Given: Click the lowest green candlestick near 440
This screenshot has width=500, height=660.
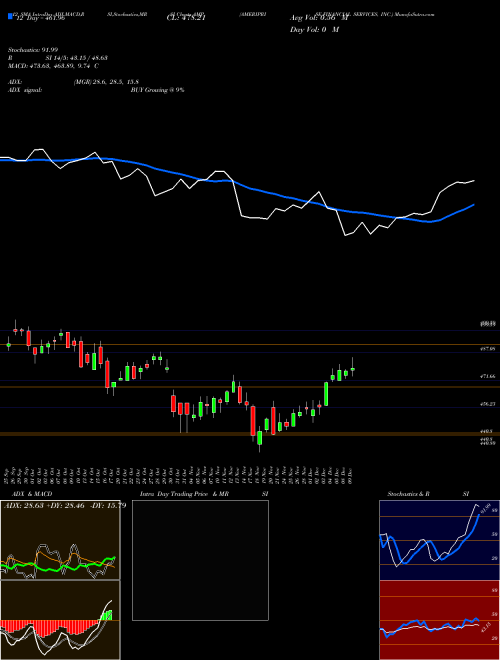Looking at the screenshot, I should pyautogui.click(x=260, y=439).
